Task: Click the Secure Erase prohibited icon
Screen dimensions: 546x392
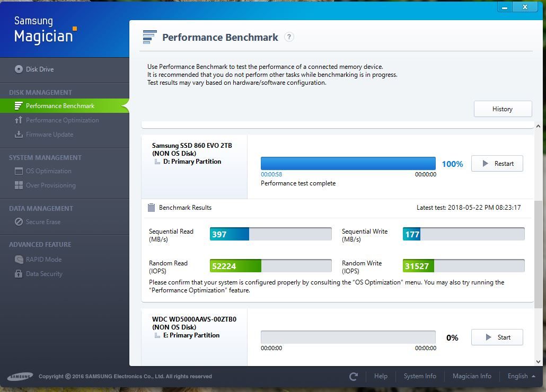Action: [x=19, y=221]
